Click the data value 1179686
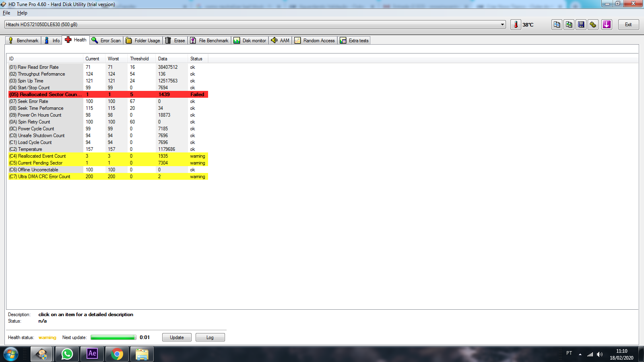 point(167,149)
